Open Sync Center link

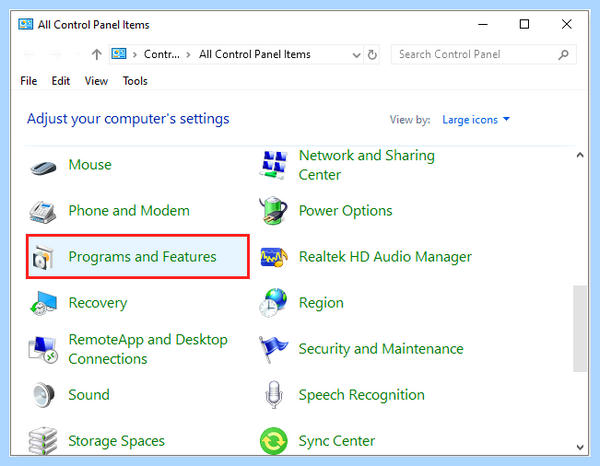337,441
